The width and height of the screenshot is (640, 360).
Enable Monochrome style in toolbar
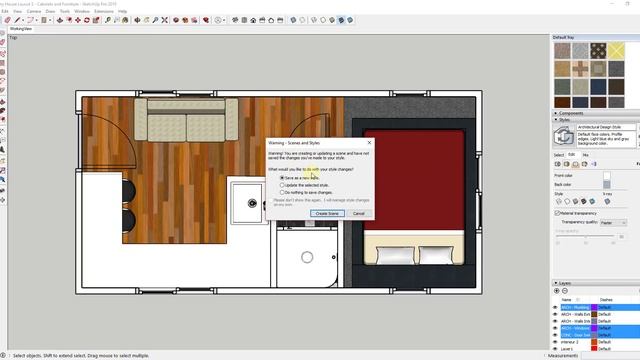pyautogui.click(x=350, y=20)
